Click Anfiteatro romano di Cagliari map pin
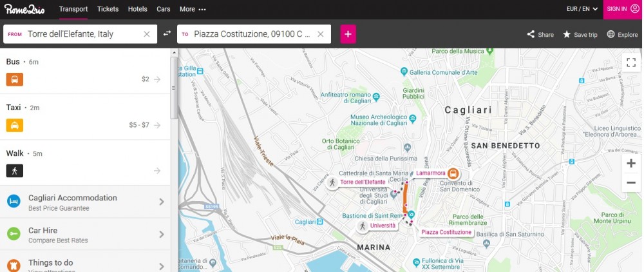This screenshot has height=272, width=644. pos(376,97)
